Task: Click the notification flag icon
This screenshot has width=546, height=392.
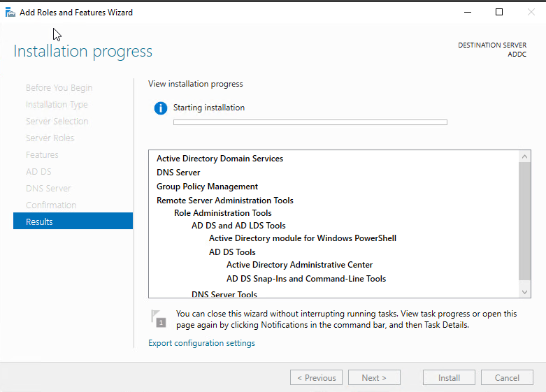Action: coord(159,319)
